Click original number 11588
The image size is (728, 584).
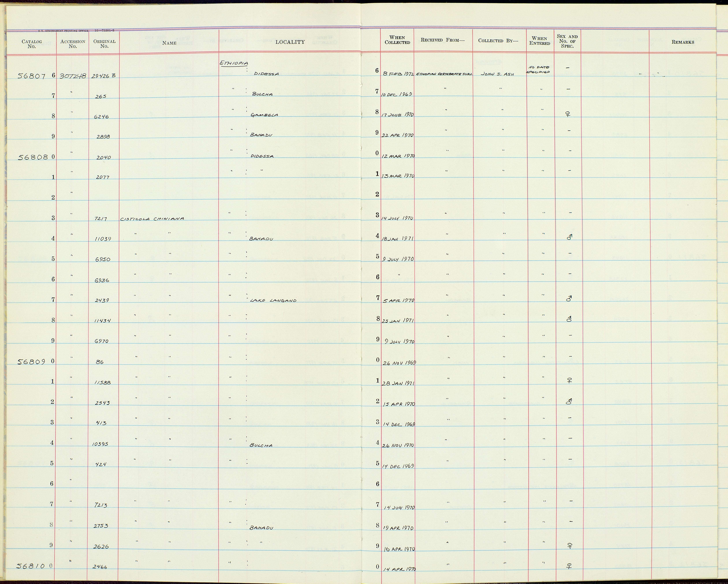[x=103, y=383]
